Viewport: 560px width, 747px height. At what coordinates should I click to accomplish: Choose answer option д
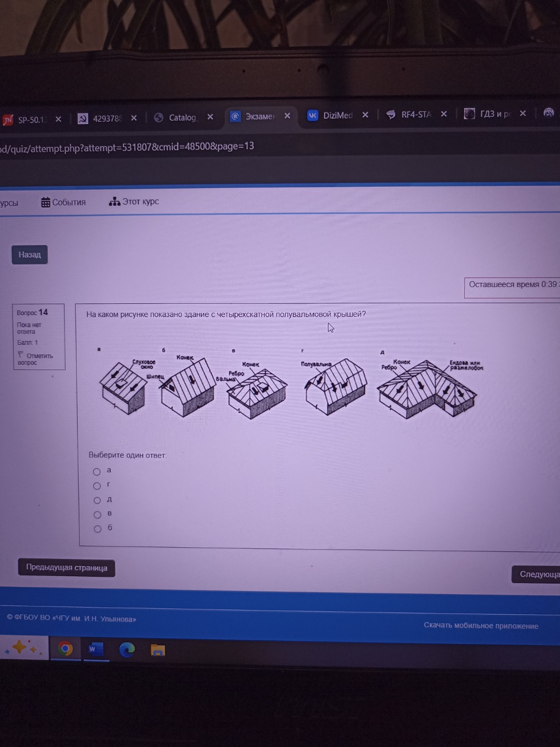(97, 500)
